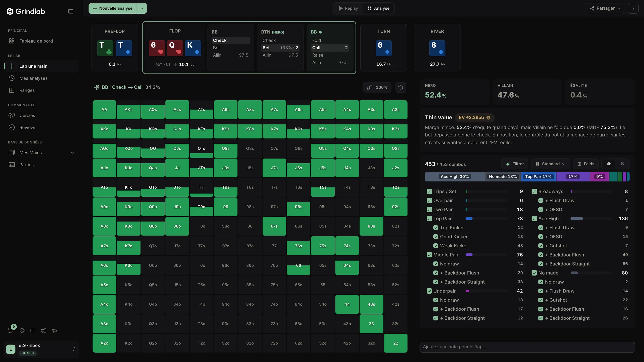Screen dimensions: 644x362
Task: Select BB Fold action option
Action: (x=330, y=40)
